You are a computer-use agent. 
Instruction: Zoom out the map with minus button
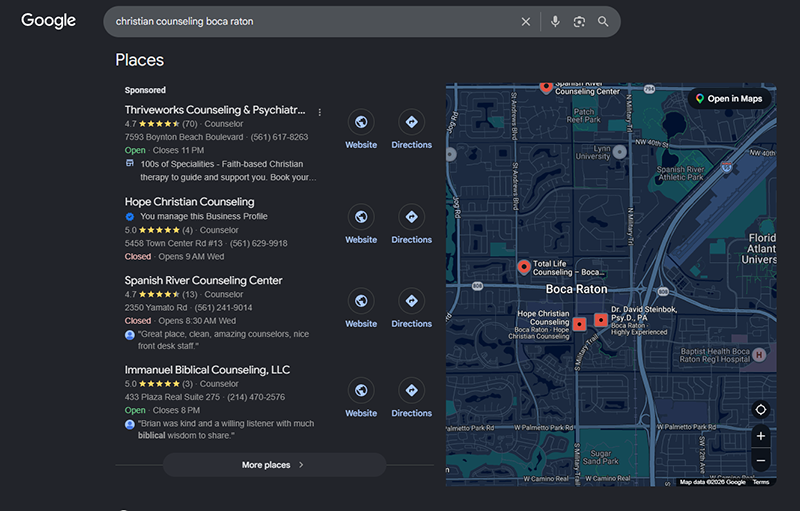(761, 461)
